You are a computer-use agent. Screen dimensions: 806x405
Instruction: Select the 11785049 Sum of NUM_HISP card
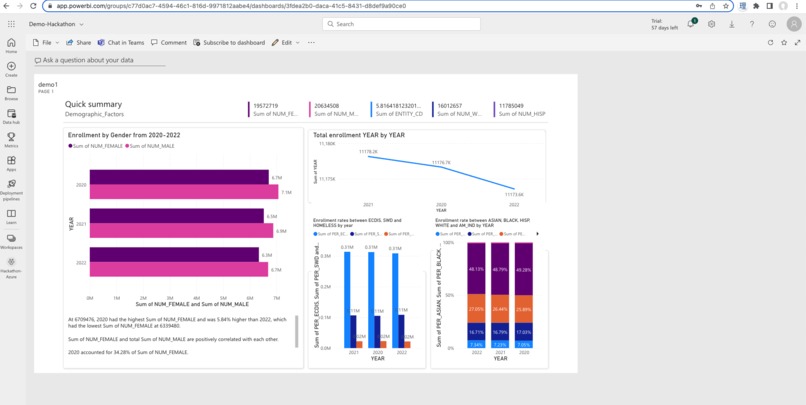coord(520,109)
